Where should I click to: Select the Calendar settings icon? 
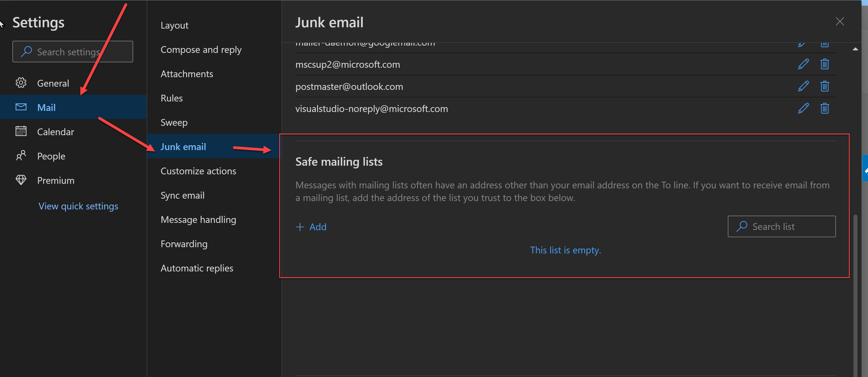click(21, 131)
